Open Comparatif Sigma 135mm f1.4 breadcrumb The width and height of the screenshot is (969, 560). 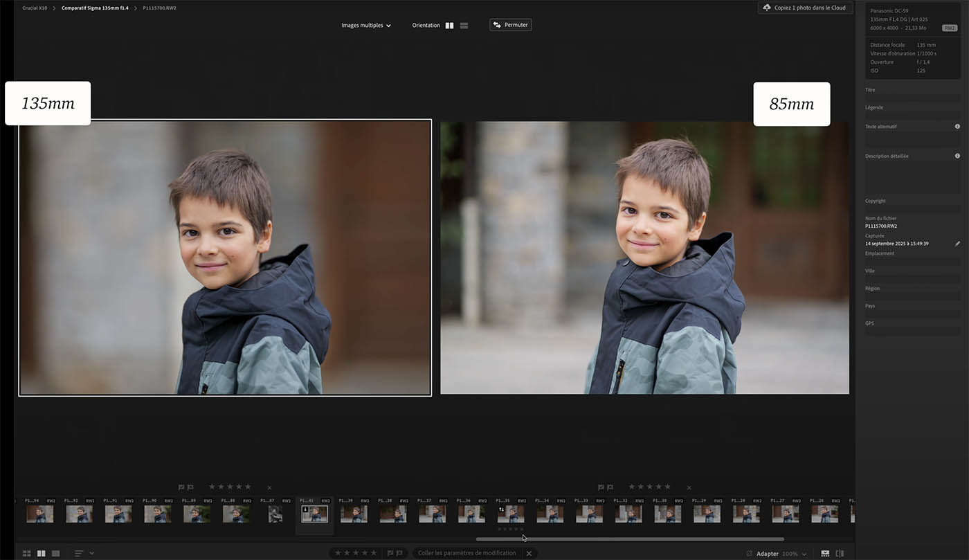click(x=95, y=8)
